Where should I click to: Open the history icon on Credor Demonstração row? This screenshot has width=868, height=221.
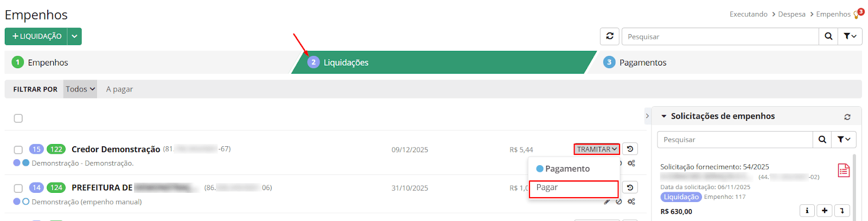[x=630, y=149]
